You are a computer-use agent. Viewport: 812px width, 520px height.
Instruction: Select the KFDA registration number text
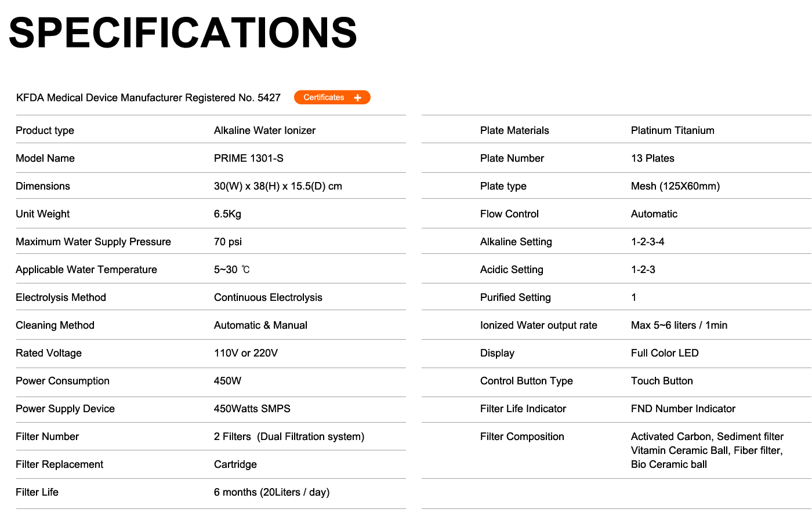148,97
